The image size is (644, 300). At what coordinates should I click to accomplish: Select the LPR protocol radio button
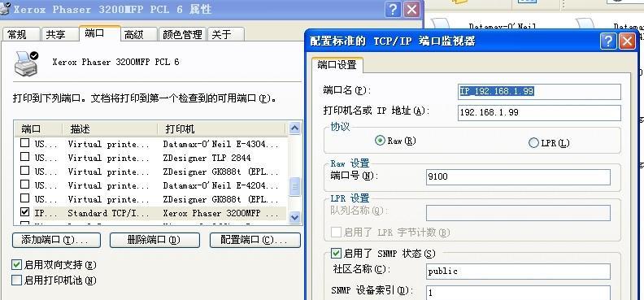(x=533, y=143)
